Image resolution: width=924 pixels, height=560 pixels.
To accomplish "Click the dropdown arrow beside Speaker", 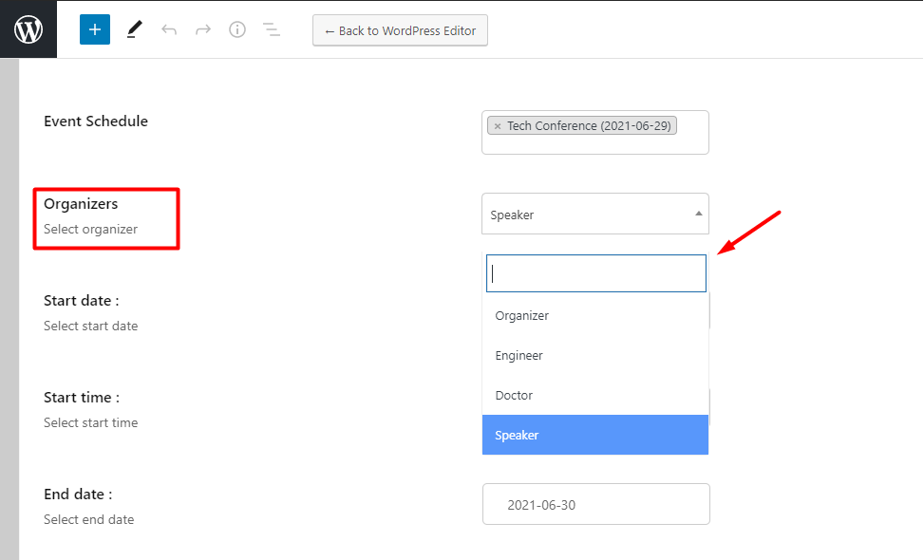I will click(698, 214).
